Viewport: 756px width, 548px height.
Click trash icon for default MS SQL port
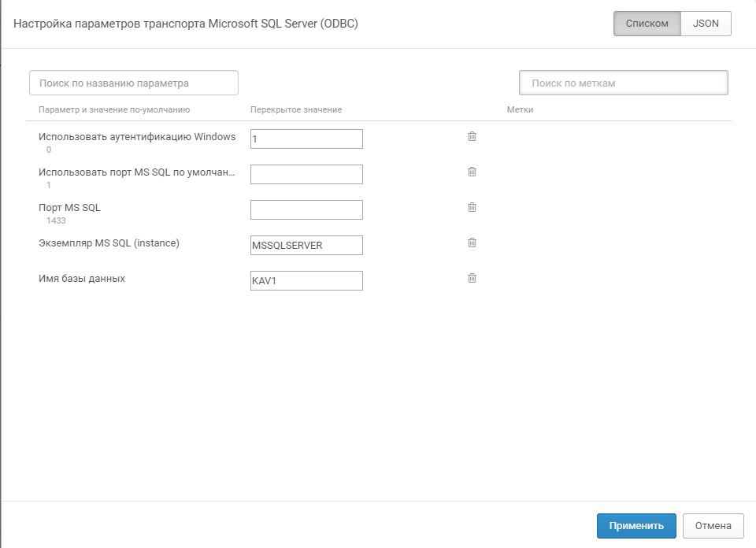[472, 172]
